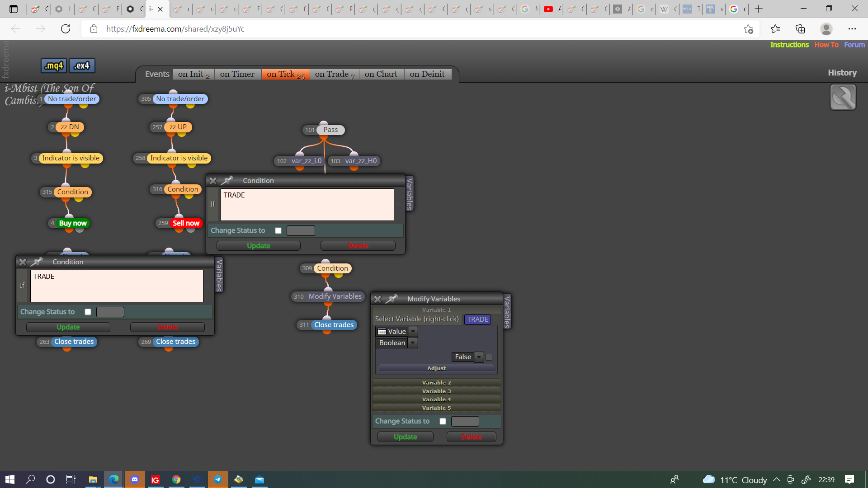Image resolution: width=868 pixels, height=488 pixels.
Task: Expand Variable 1 section header
Action: pyautogui.click(x=436, y=310)
